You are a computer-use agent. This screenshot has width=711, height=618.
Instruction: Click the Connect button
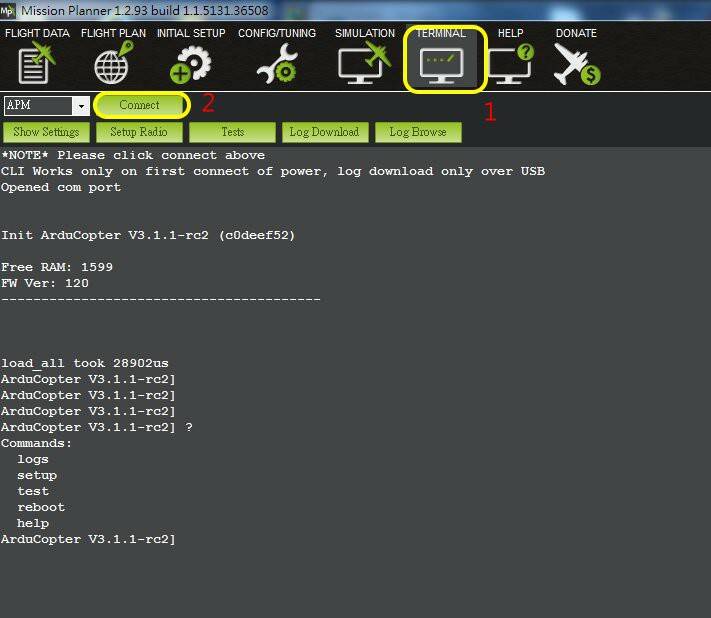[141, 105]
